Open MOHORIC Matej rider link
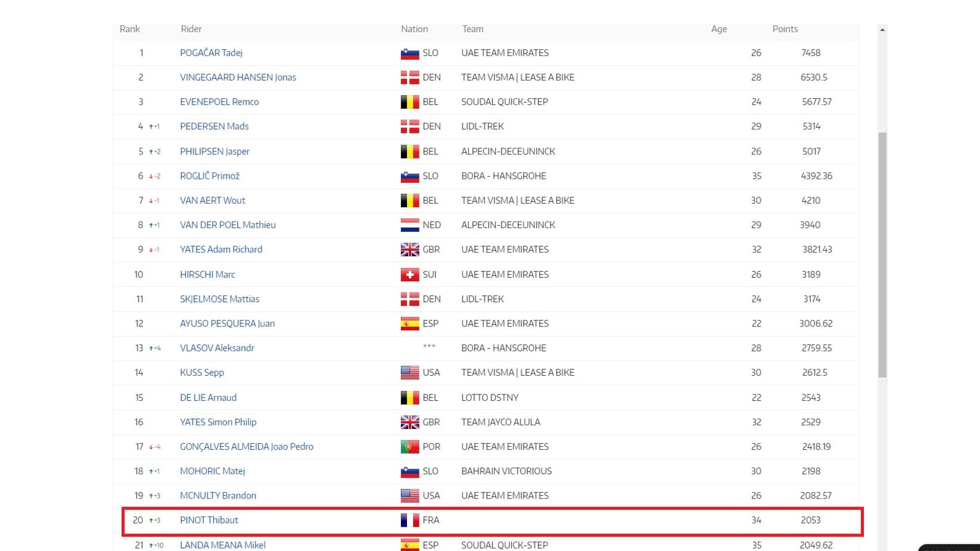 tap(213, 471)
